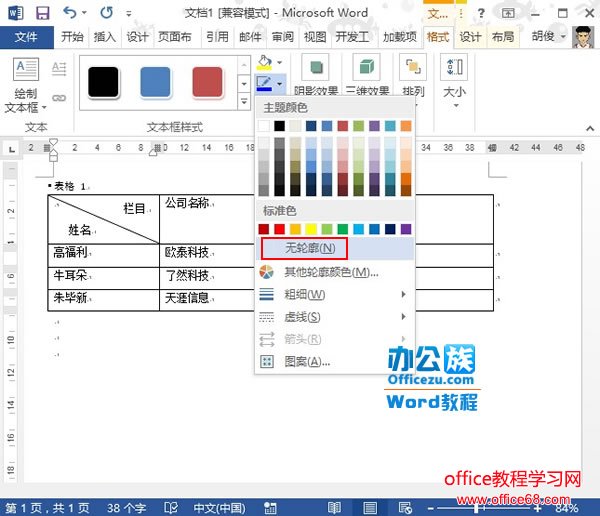Screen dimensions: 600x516
Task: Open the 文件 File tab
Action: point(27,37)
